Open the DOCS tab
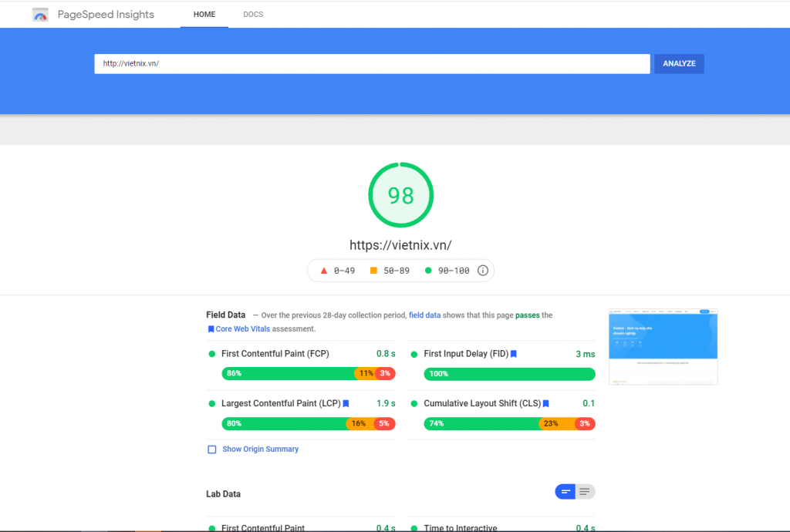 click(x=252, y=14)
